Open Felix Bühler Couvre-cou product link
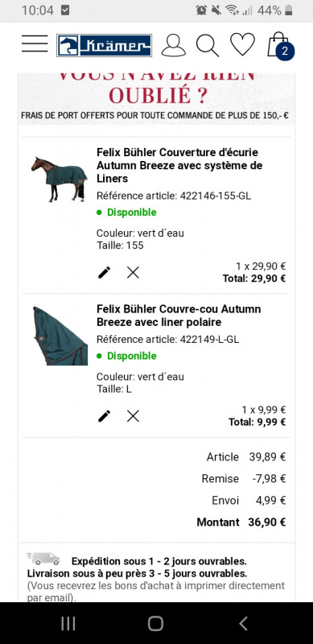The height and width of the screenshot is (644, 313). point(179,316)
